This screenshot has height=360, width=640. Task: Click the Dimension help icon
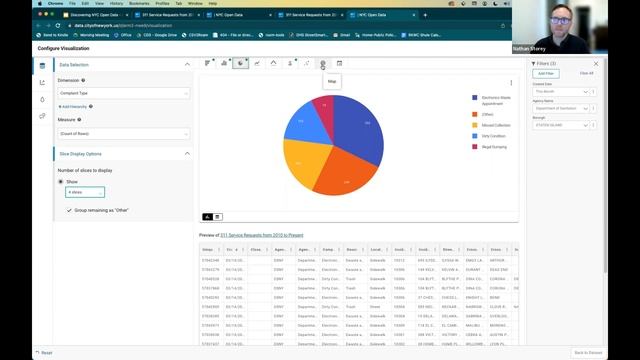pos(83,80)
